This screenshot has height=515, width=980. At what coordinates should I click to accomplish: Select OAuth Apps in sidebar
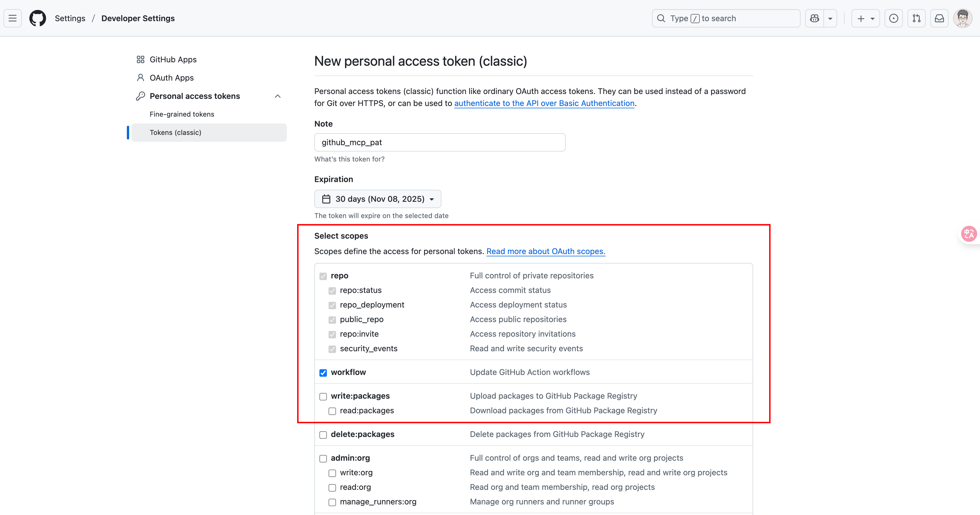click(172, 78)
